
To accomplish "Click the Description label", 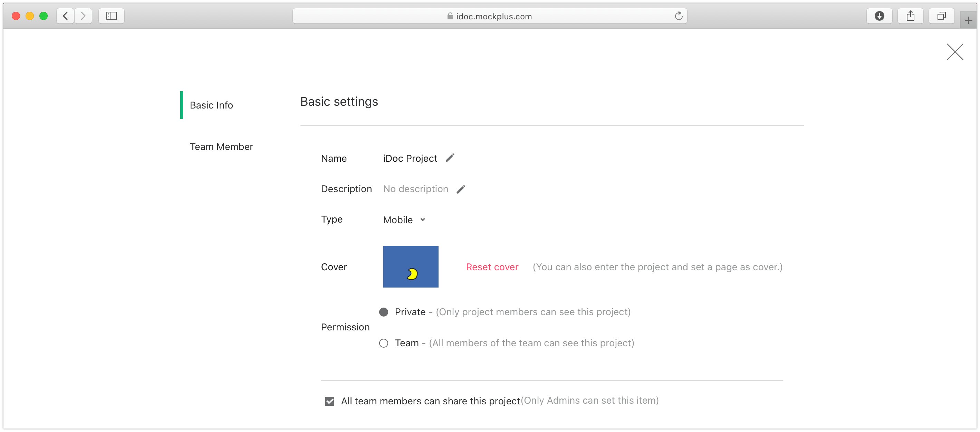I will click(x=346, y=189).
